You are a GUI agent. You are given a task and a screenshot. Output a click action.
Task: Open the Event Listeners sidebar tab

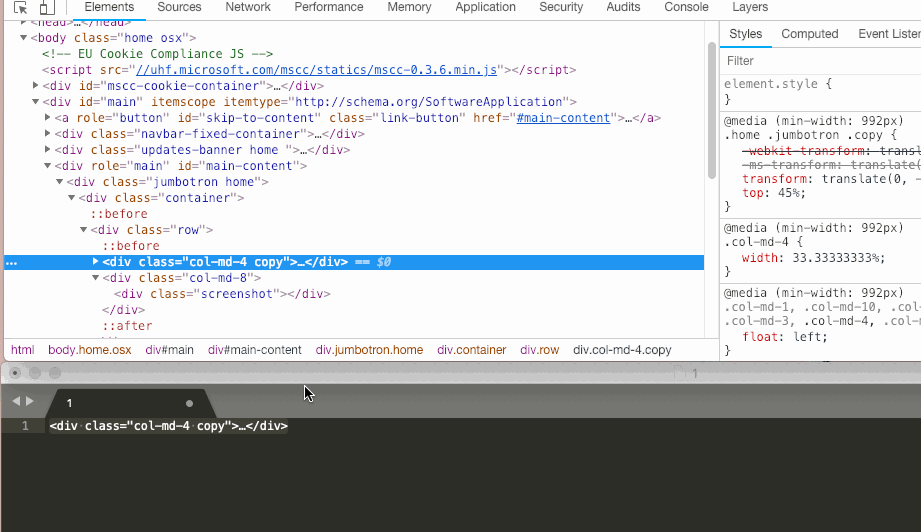pyautogui.click(x=889, y=34)
